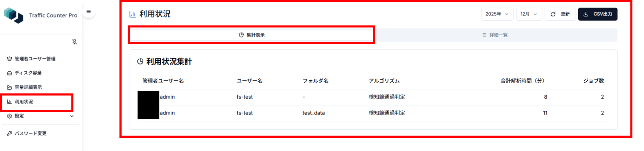Click the 更新 refresh button
This screenshot has width=644, height=151.
[x=560, y=14]
